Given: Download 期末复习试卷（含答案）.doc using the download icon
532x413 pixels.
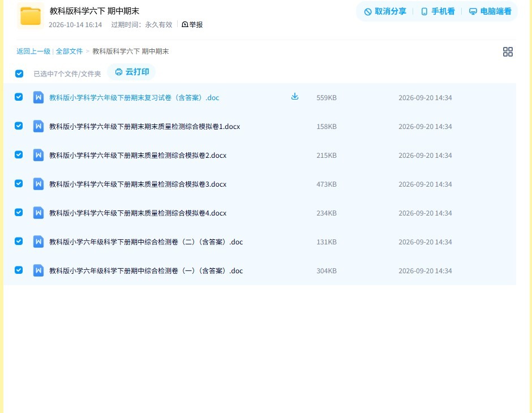Looking at the screenshot, I should [x=295, y=97].
